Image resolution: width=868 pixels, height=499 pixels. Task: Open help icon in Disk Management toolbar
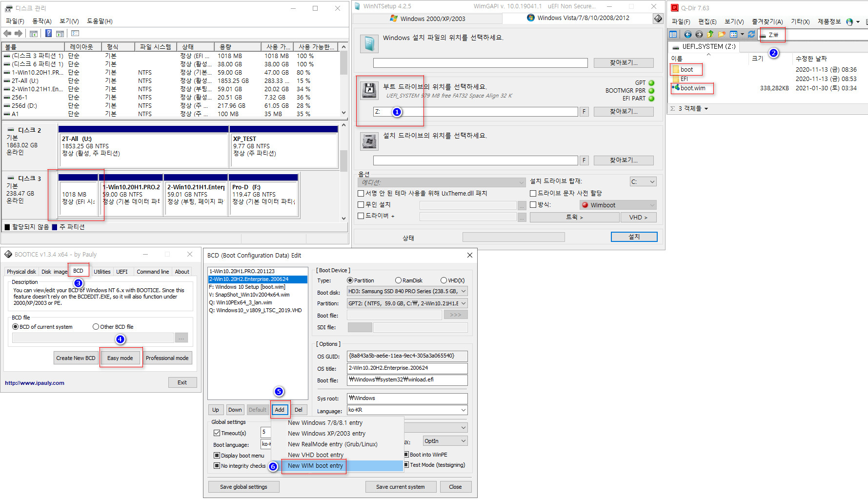tap(48, 33)
